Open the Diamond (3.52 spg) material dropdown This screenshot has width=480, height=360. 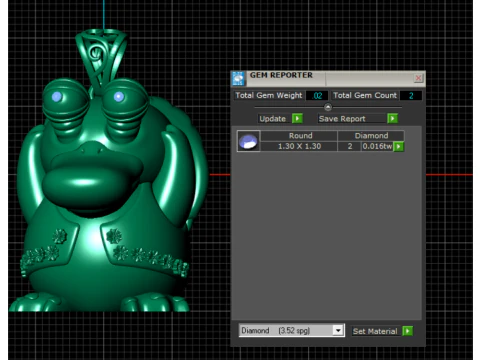tap(338, 330)
